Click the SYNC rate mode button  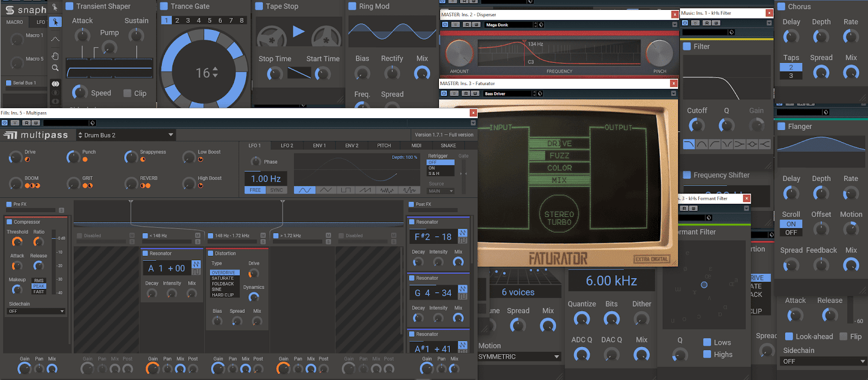pyautogui.click(x=277, y=190)
